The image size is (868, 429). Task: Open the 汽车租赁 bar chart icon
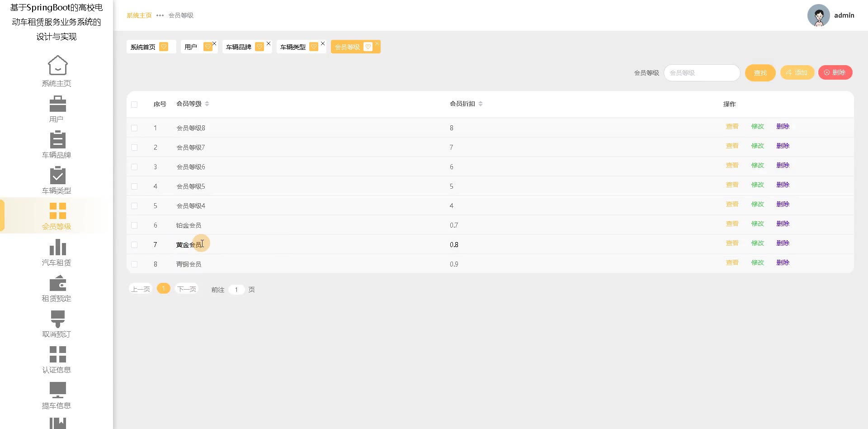tap(57, 247)
